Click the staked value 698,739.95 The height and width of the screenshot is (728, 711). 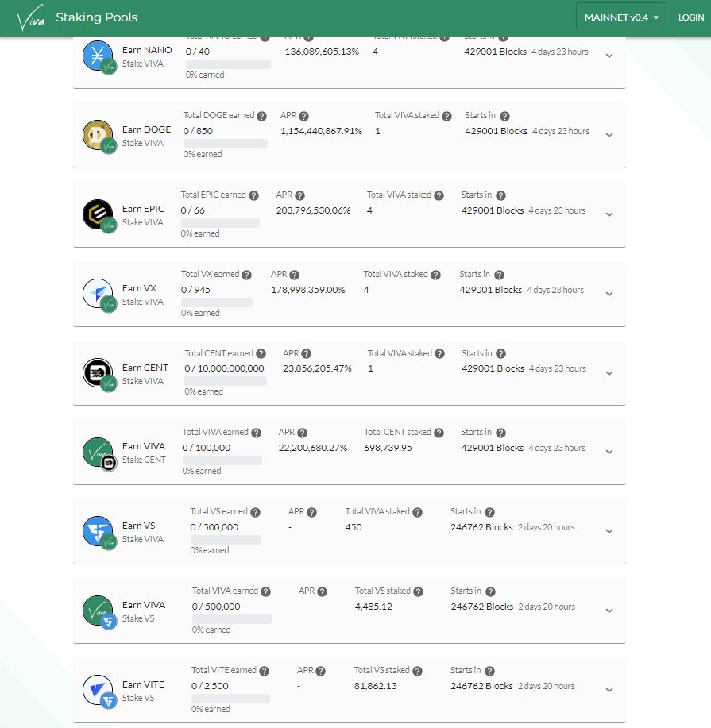(388, 448)
